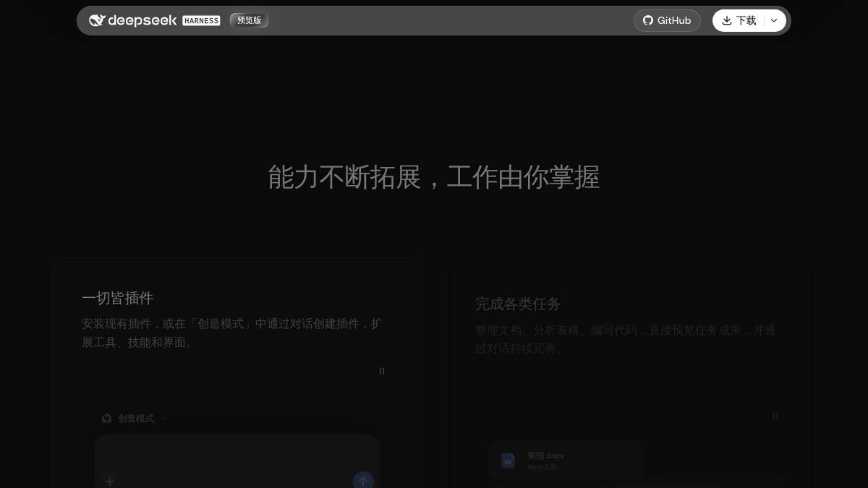Image resolution: width=868 pixels, height=488 pixels.
Task: Click the plus attachment icon in input box
Action: click(110, 481)
